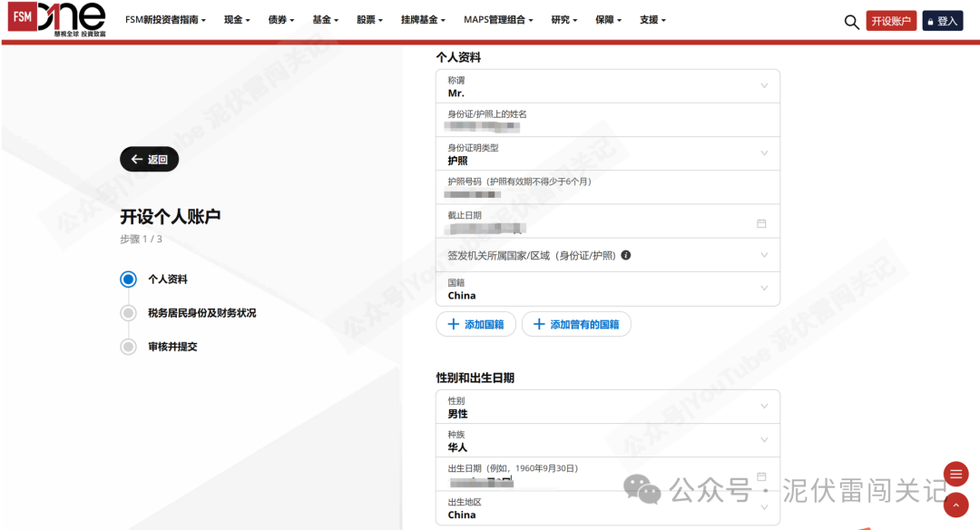Click the 截止日期 date field
The height and width of the screenshot is (530, 980).
607,221
